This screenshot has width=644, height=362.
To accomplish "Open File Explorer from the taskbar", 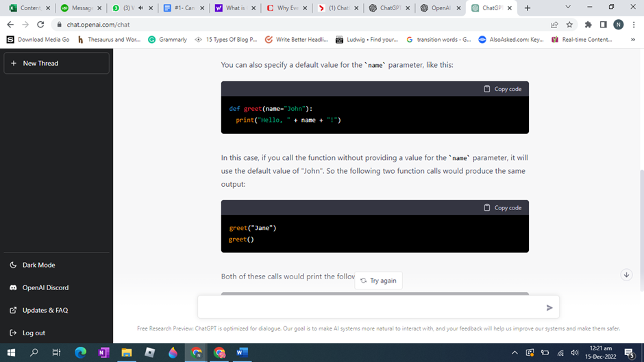I will point(127,352).
